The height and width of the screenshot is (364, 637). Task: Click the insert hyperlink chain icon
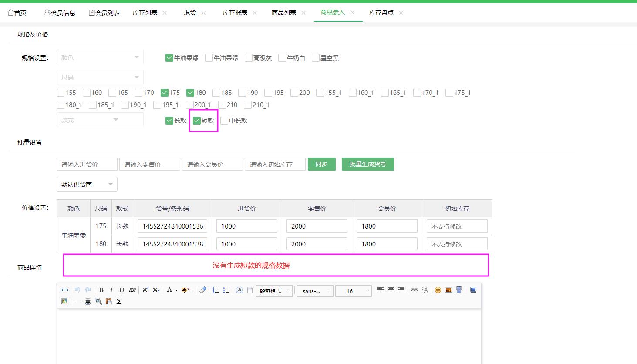tap(415, 290)
